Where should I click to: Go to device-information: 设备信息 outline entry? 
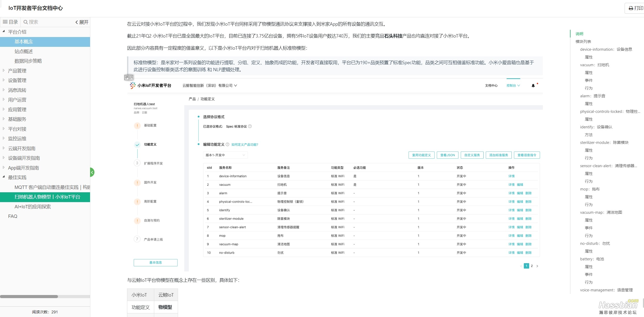(606, 49)
